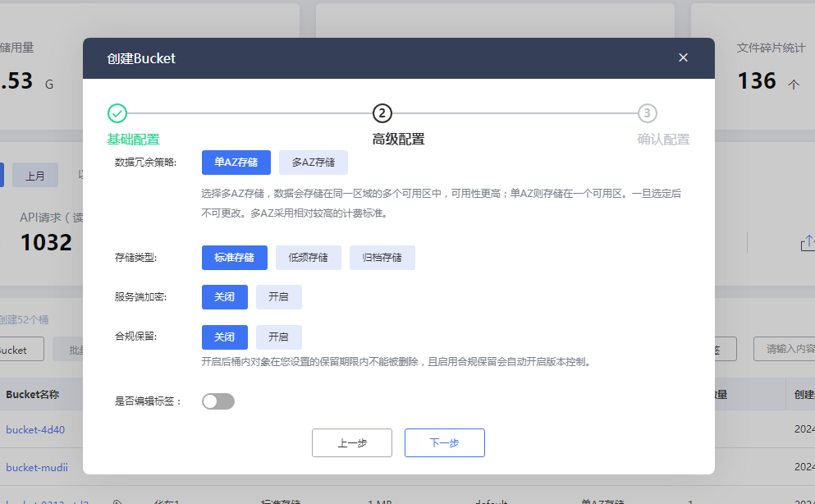Set 合规保留 to 关闭

tap(225, 337)
